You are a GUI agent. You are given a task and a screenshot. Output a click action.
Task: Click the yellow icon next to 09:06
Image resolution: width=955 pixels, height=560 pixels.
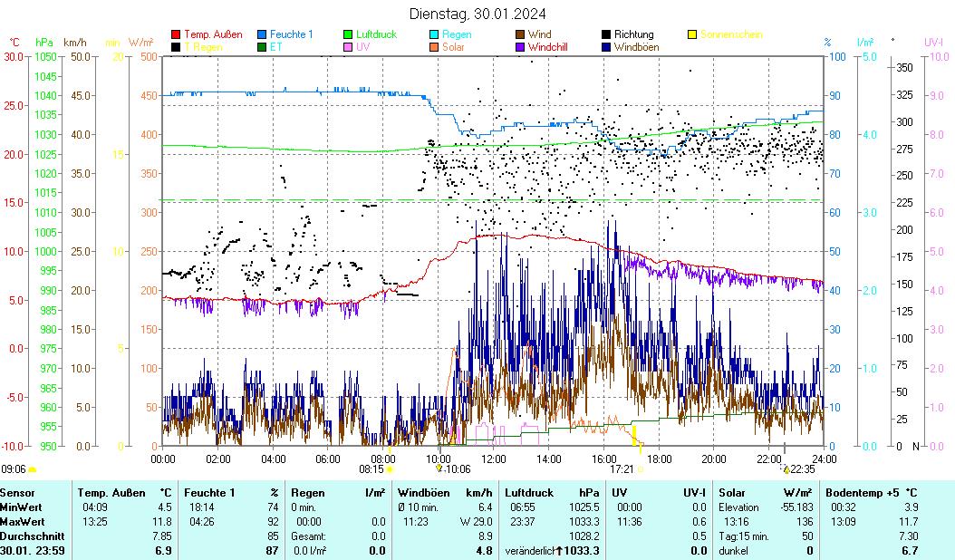33,469
